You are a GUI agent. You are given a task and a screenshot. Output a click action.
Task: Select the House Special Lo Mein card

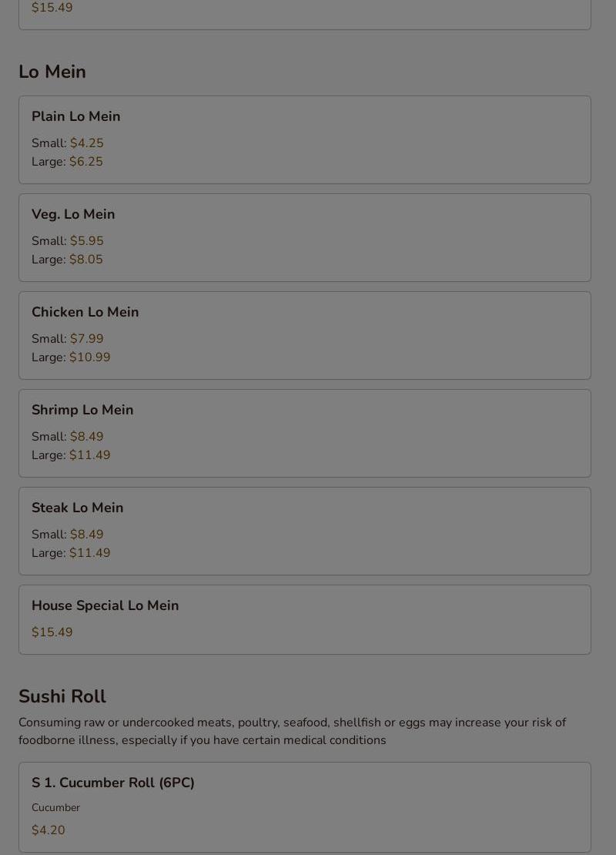(305, 619)
